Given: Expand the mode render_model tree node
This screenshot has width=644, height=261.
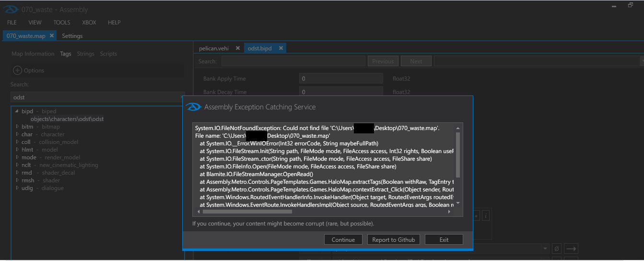Looking at the screenshot, I should [17, 157].
